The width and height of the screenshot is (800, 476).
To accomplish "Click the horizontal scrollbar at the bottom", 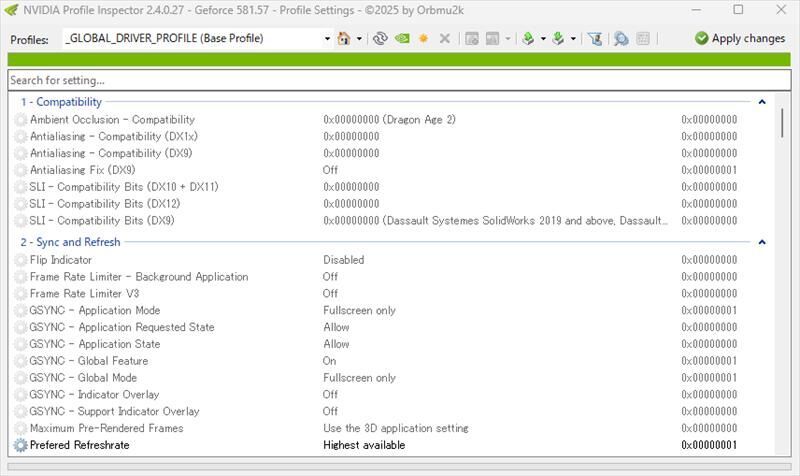I will 399,466.
